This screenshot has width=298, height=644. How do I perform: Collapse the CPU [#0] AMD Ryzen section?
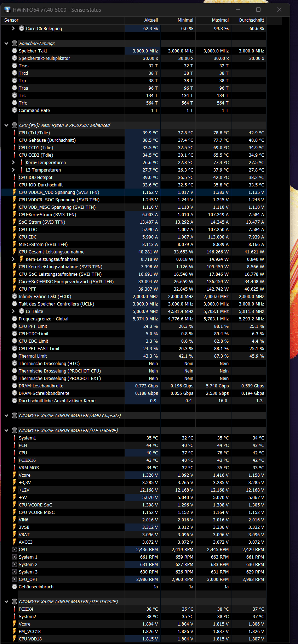(6, 125)
